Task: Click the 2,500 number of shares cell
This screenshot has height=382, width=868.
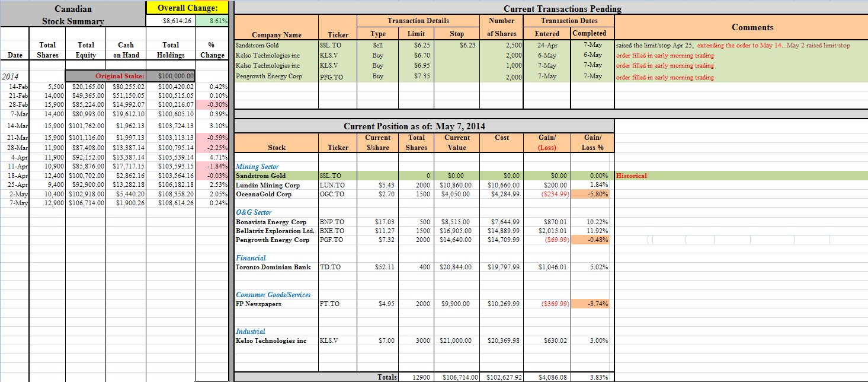Action: 501,45
